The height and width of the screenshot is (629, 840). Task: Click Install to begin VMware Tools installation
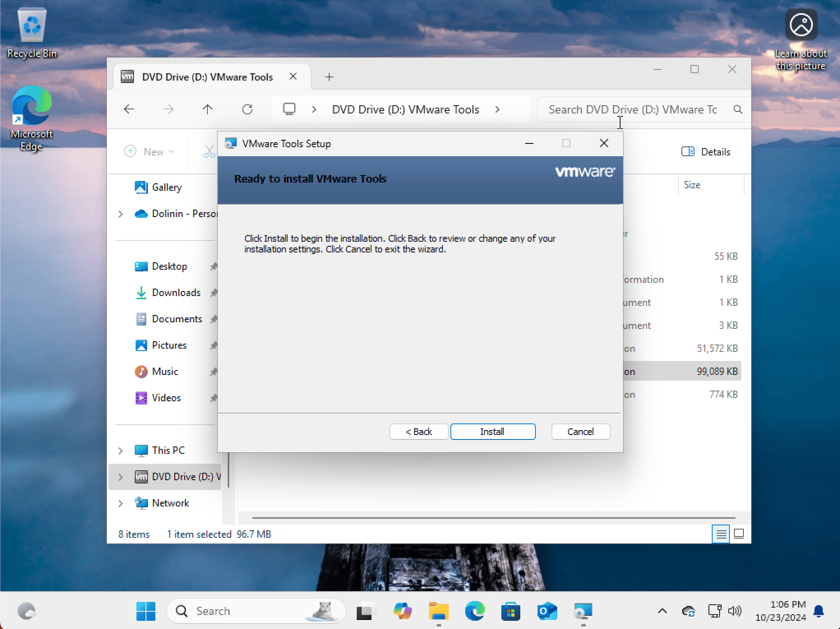pyautogui.click(x=492, y=432)
